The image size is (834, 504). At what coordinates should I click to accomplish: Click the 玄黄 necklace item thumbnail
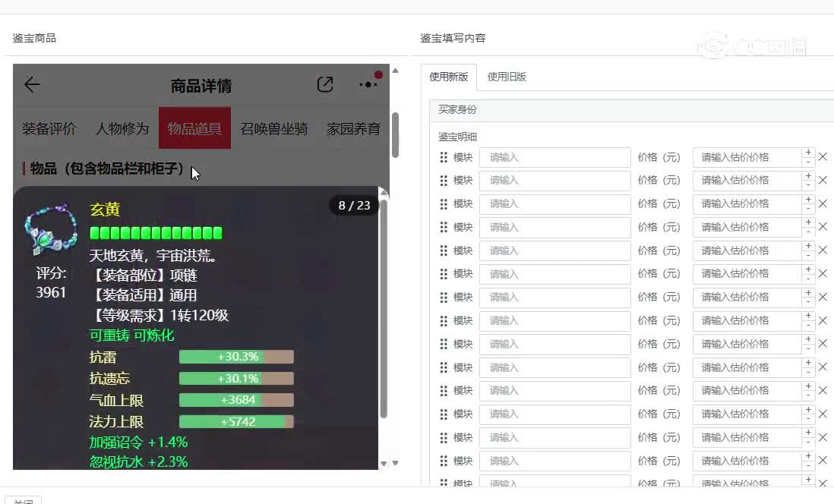pyautogui.click(x=50, y=228)
